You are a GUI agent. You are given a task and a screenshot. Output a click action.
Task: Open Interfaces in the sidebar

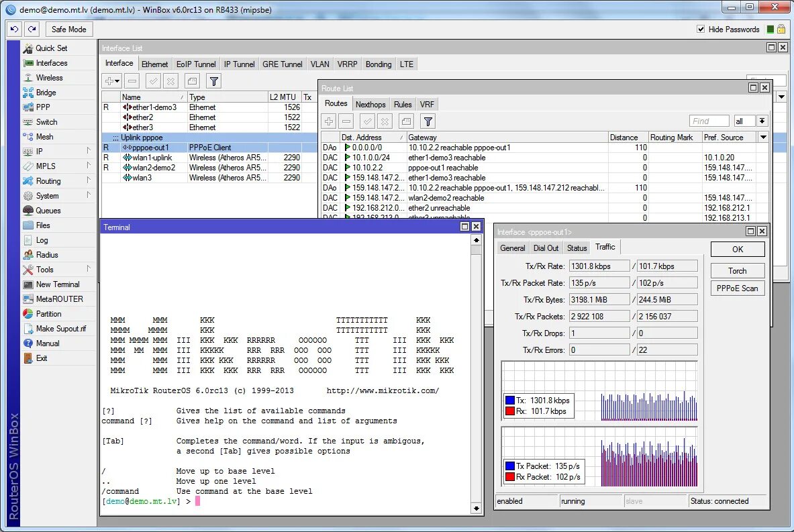click(x=51, y=63)
